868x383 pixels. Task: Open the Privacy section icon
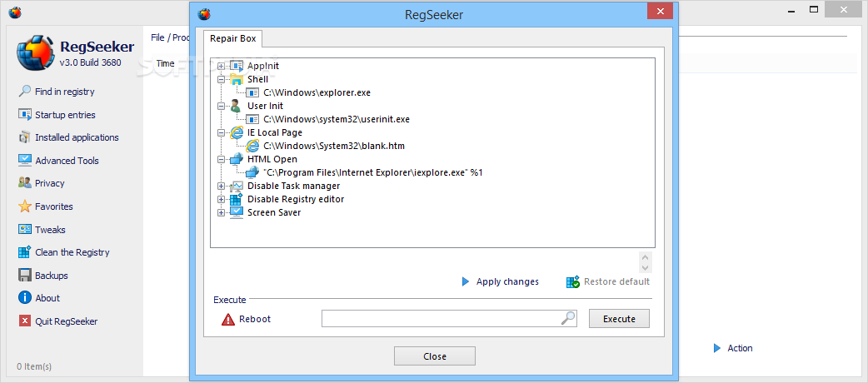(24, 183)
